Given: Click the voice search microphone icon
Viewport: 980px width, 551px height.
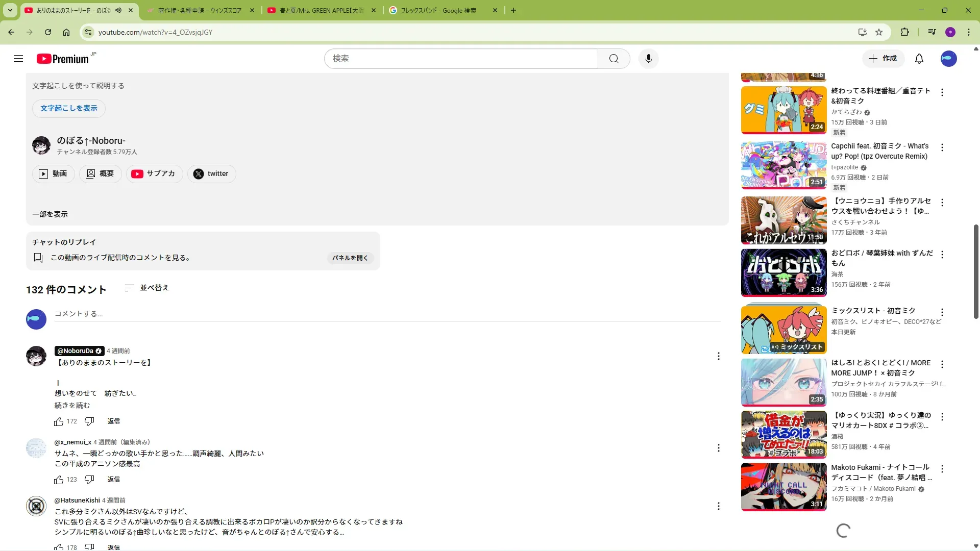Looking at the screenshot, I should coord(648,59).
